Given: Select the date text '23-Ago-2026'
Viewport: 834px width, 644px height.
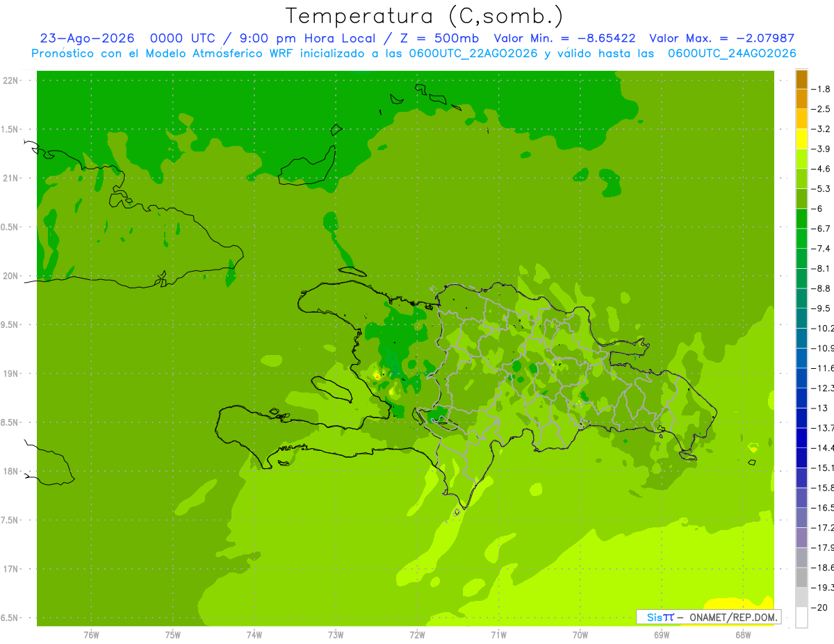Looking at the screenshot, I should (86, 38).
